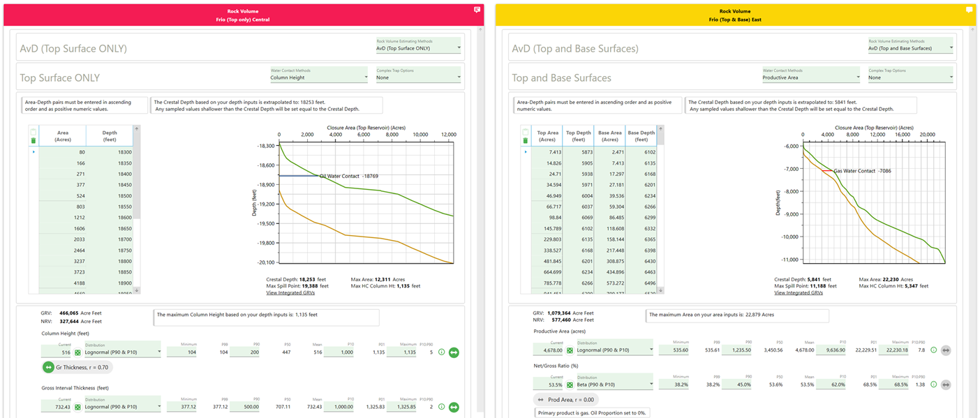Click the Central table vertical scrollbar thumb
The image size is (980, 418).
click(137, 176)
